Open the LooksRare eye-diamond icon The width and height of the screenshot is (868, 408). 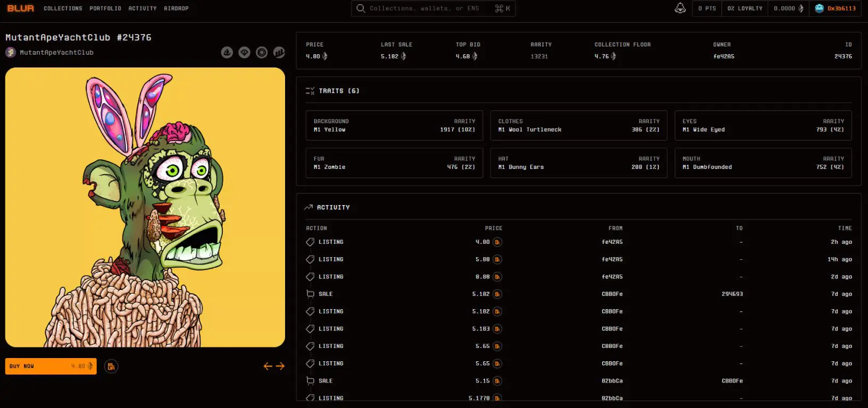pyautogui.click(x=244, y=52)
